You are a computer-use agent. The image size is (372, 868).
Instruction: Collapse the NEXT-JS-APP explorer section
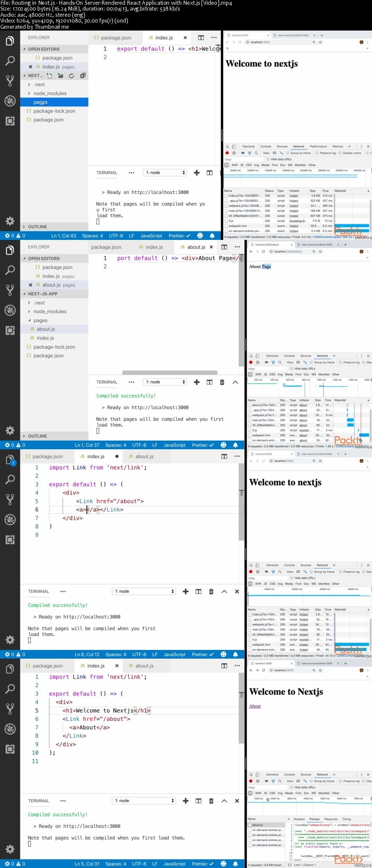[54, 294]
